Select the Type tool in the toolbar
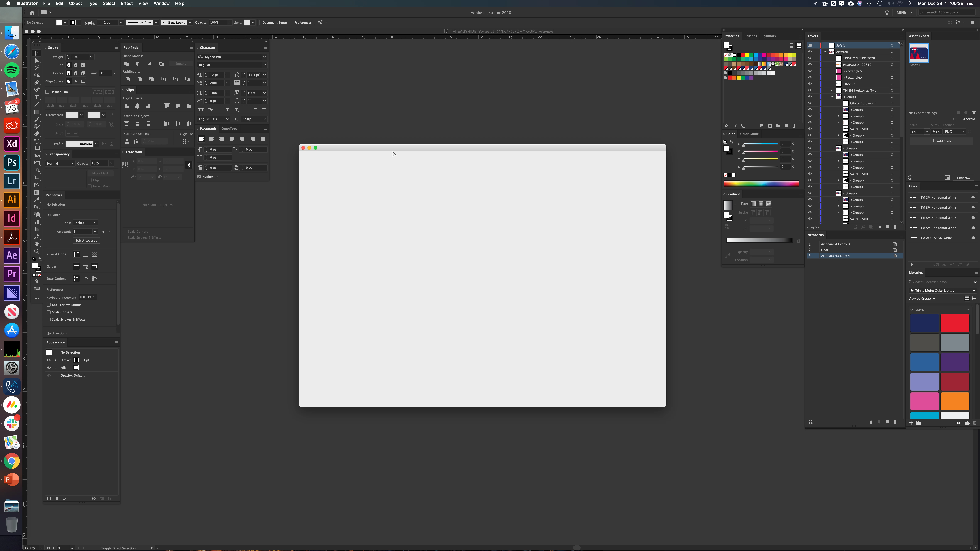980x551 pixels. pos(37,97)
